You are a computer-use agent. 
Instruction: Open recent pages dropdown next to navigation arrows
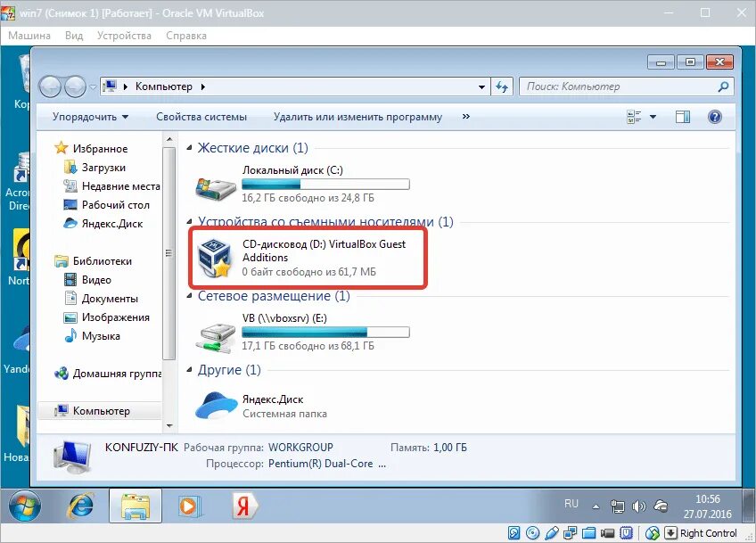click(x=93, y=87)
